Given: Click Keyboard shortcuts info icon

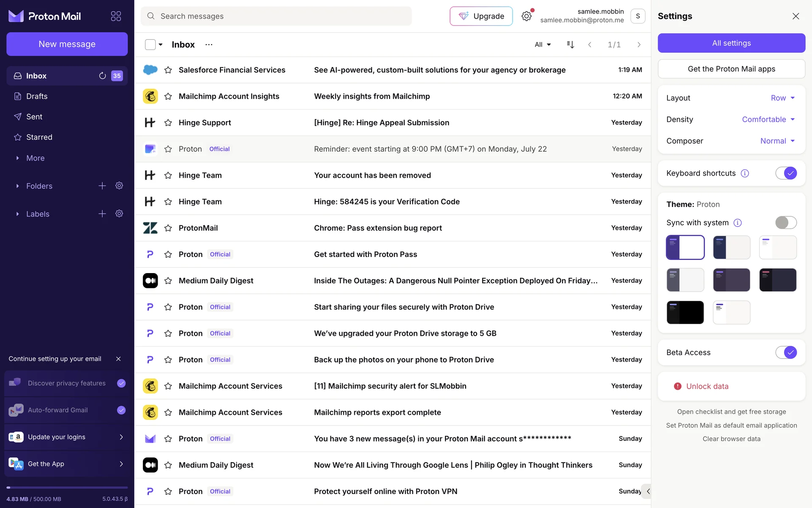Looking at the screenshot, I should [745, 173].
